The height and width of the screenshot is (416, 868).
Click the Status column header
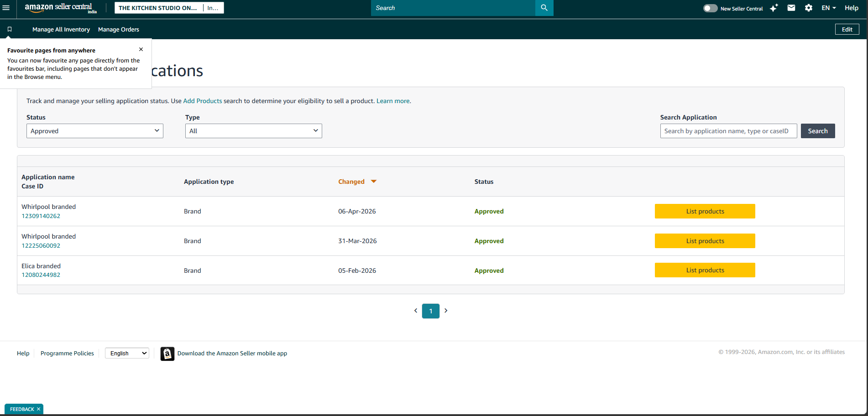[484, 182]
